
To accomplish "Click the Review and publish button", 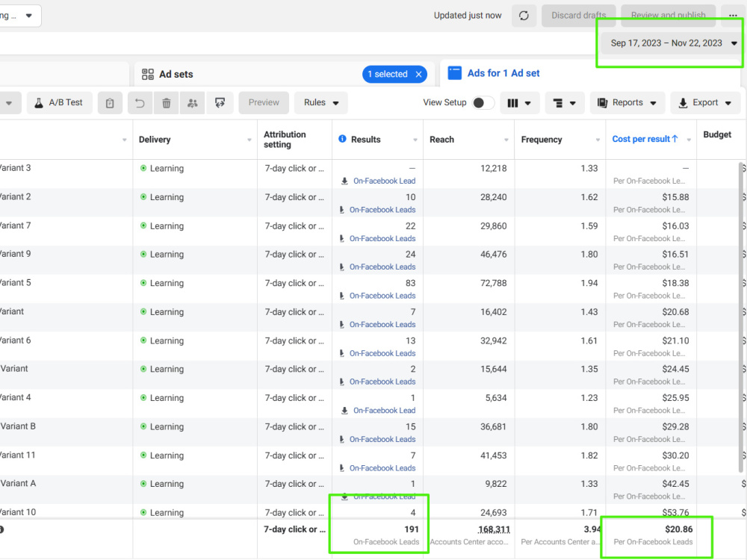I will 668,16.
